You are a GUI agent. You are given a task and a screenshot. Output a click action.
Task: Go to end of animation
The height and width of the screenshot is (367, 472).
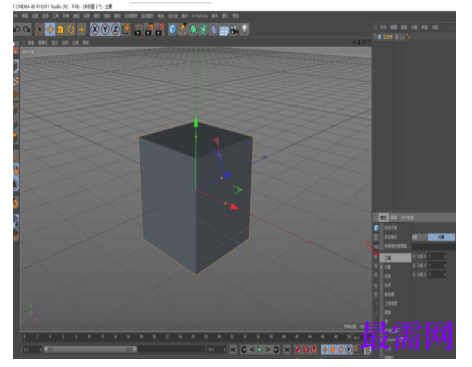[x=287, y=350]
